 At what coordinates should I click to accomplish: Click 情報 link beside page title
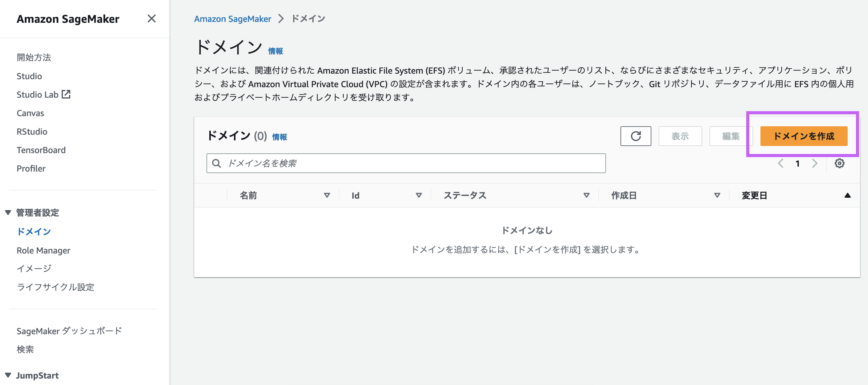coord(275,51)
